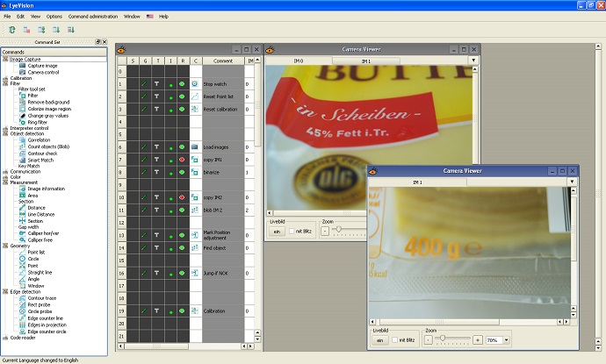The image size is (606, 364).
Task: Select the Correlation command
Action: [x=39, y=140]
